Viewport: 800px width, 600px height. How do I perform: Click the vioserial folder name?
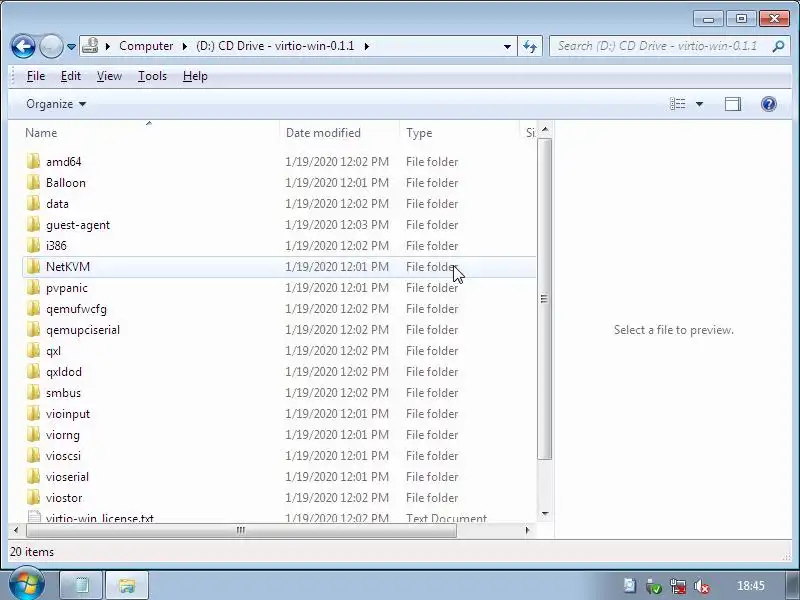(x=67, y=477)
